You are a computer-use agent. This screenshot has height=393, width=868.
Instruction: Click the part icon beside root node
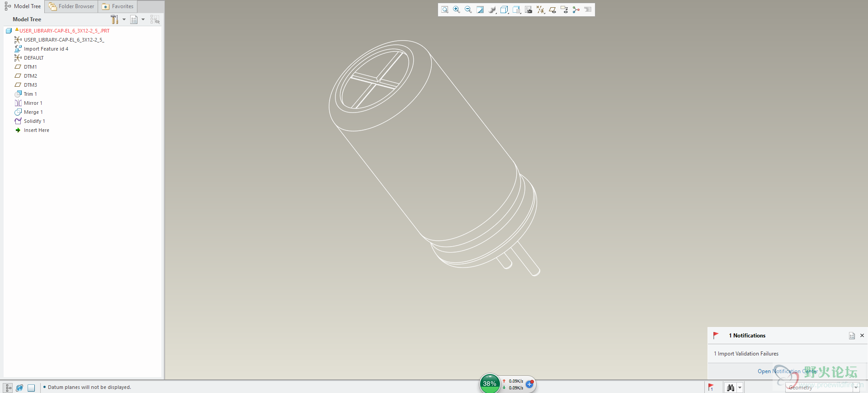[x=9, y=31]
